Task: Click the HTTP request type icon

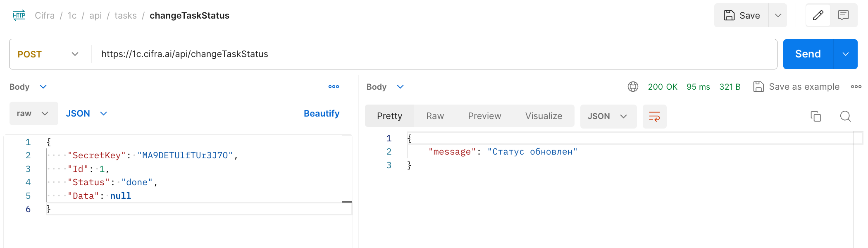Action: [x=19, y=16]
